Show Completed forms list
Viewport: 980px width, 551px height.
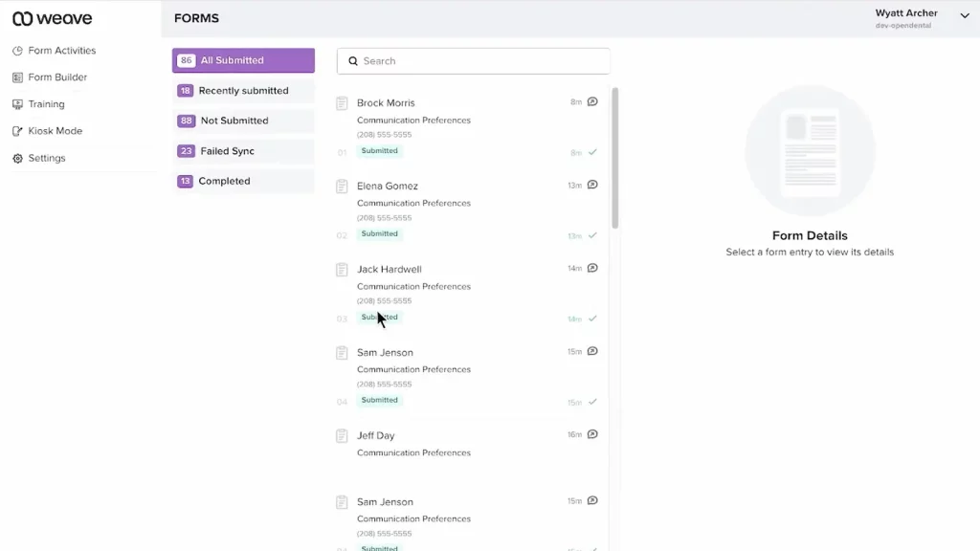[243, 181]
